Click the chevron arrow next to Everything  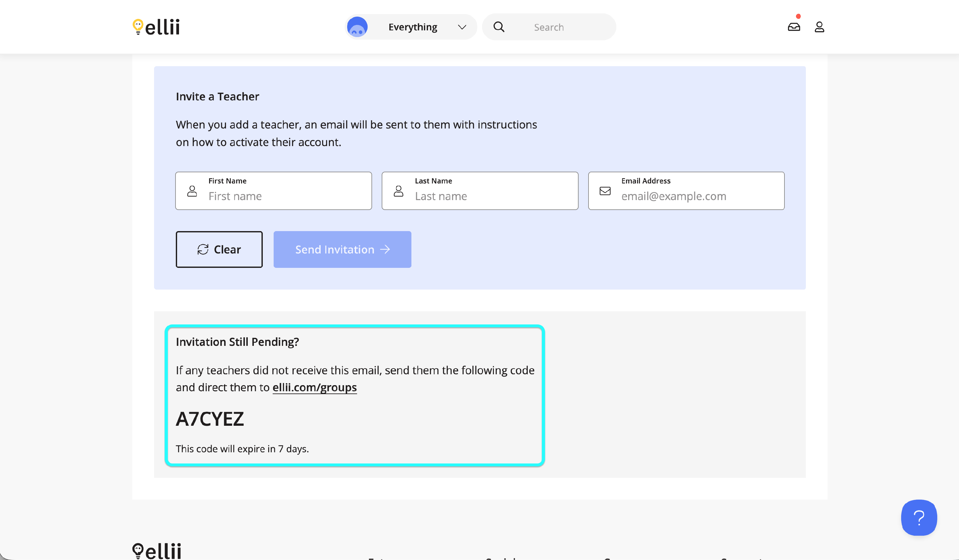(462, 27)
